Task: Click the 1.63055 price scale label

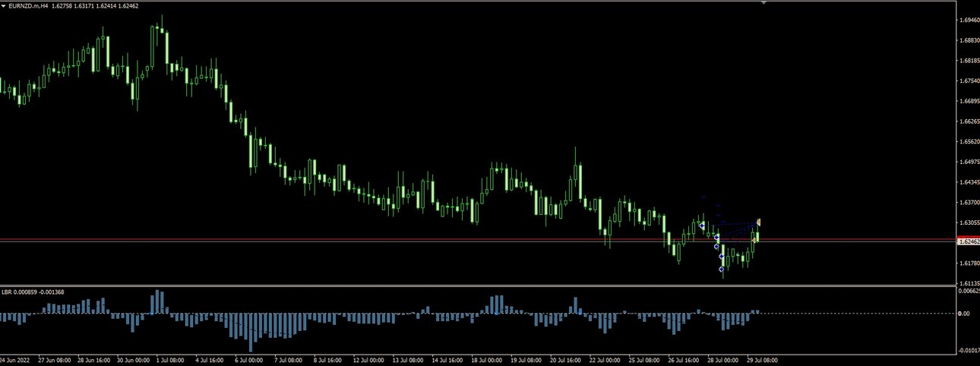Action: point(969,223)
